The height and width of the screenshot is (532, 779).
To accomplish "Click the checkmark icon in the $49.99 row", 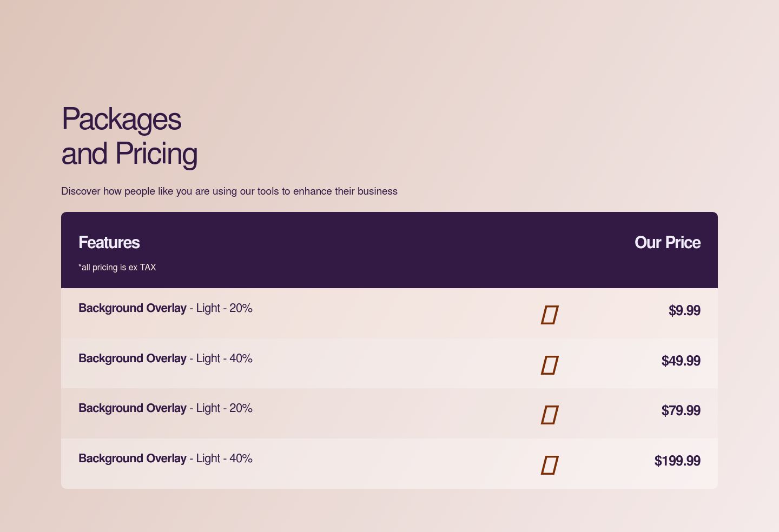I will pos(550,365).
